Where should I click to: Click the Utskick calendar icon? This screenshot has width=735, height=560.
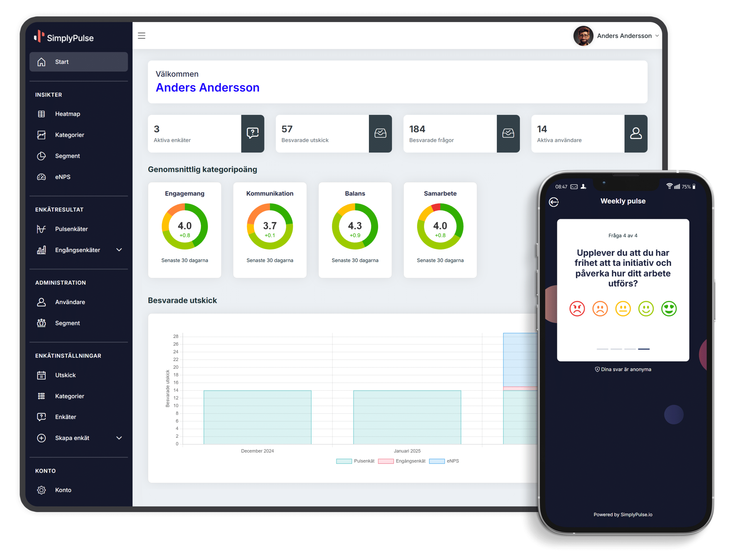pos(41,375)
